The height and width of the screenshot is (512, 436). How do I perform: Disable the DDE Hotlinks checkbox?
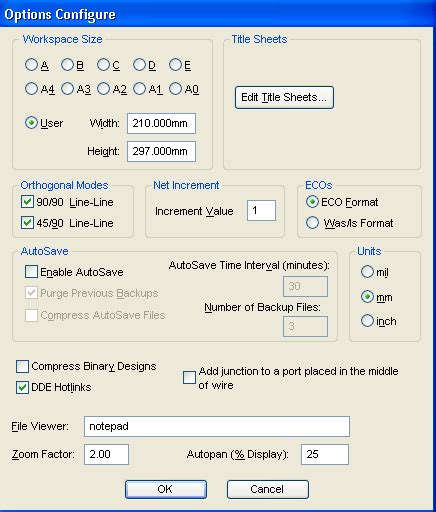tap(22, 387)
